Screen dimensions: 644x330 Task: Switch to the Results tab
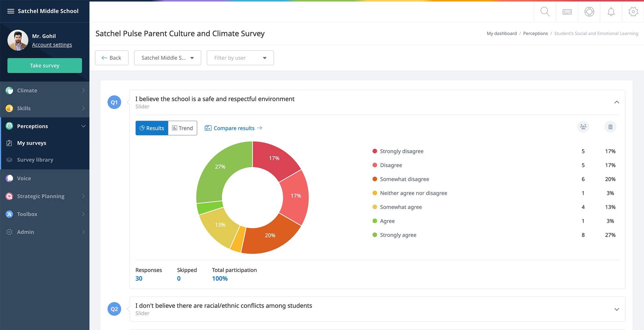pyautogui.click(x=152, y=128)
